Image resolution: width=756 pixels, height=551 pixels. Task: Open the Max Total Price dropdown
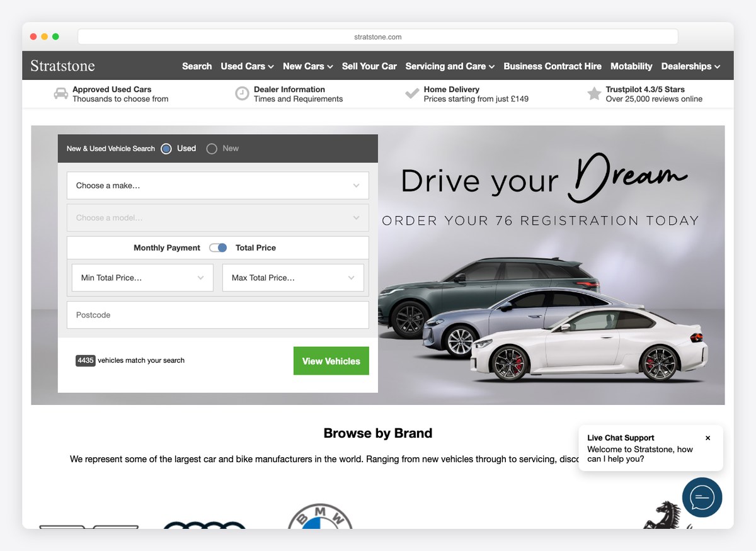point(293,278)
